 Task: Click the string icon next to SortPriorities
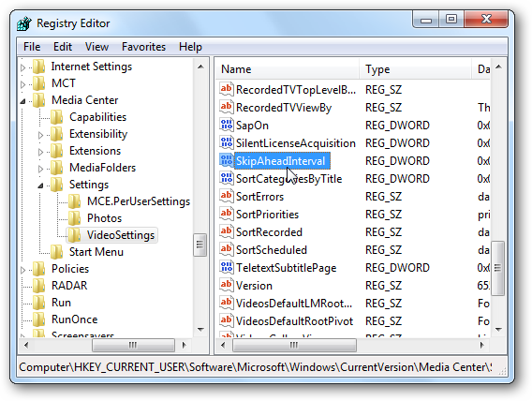[226, 214]
